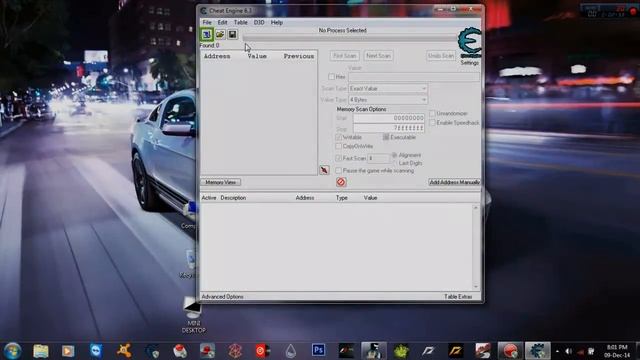Click the scan progress bar
Image resolution: width=640 pixels, height=360 pixels.
[349, 38]
